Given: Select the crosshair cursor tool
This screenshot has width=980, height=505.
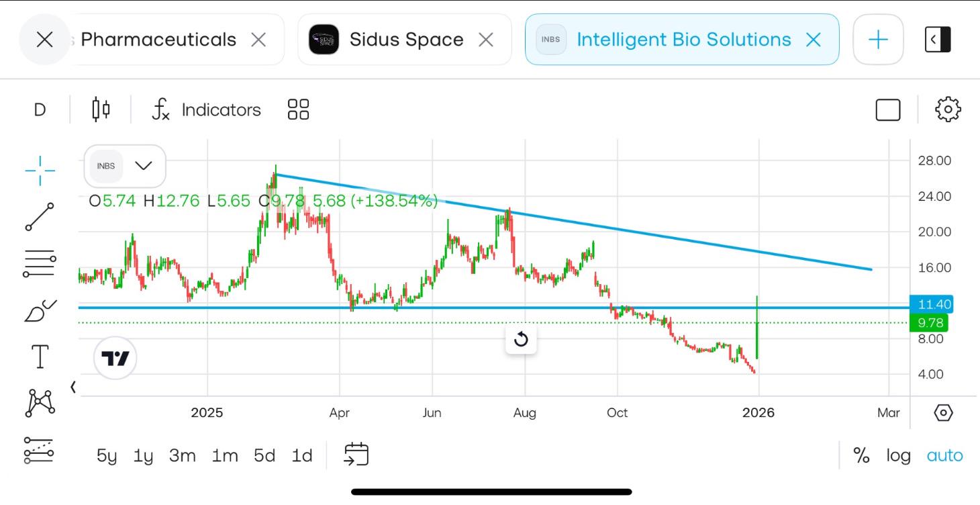Looking at the screenshot, I should [x=40, y=171].
